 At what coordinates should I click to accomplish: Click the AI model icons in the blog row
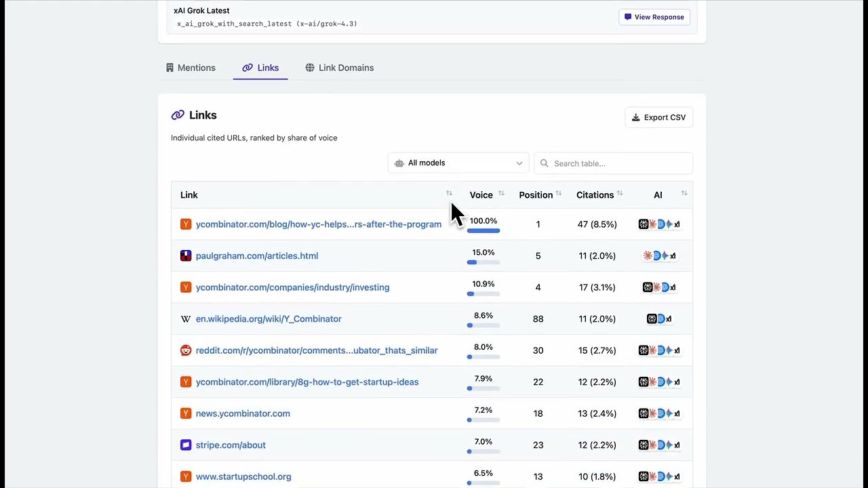point(659,224)
